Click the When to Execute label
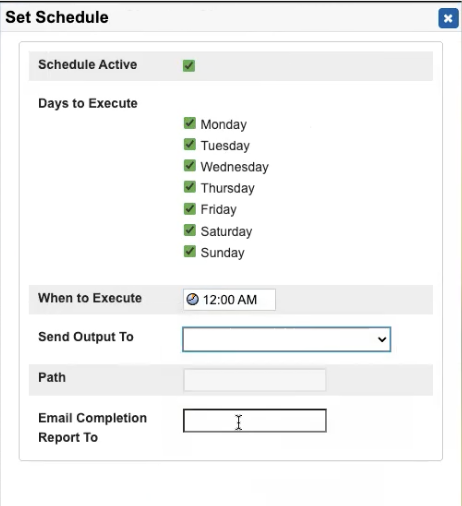Viewport: 462px width, 506px height. 90,298
